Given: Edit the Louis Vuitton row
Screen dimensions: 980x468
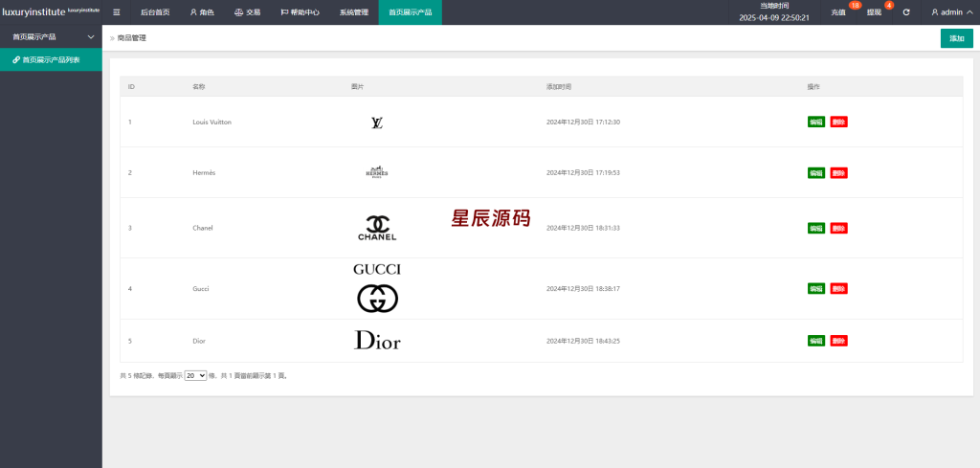Looking at the screenshot, I should pyautogui.click(x=816, y=122).
